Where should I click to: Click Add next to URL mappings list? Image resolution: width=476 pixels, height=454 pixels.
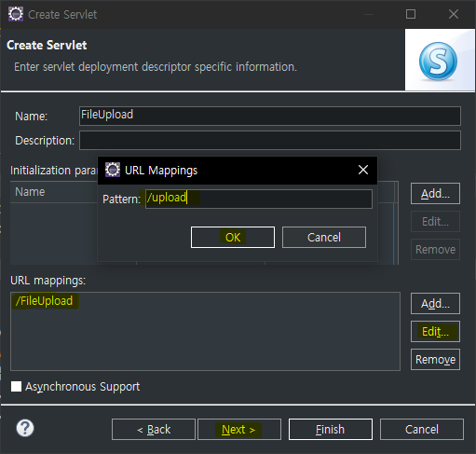435,304
